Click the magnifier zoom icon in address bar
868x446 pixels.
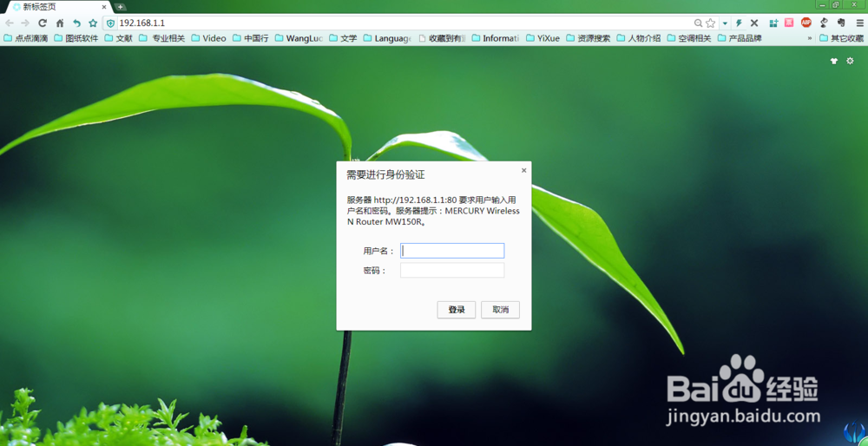click(699, 23)
